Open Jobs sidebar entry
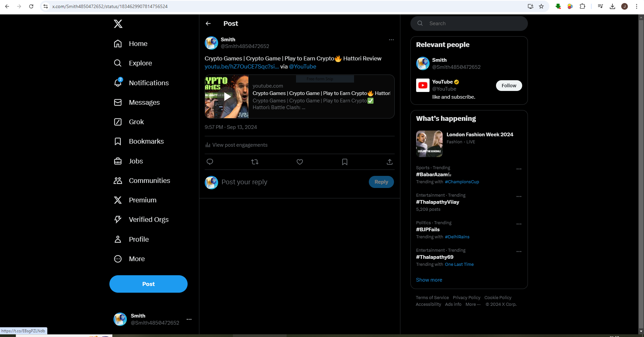 129,161
